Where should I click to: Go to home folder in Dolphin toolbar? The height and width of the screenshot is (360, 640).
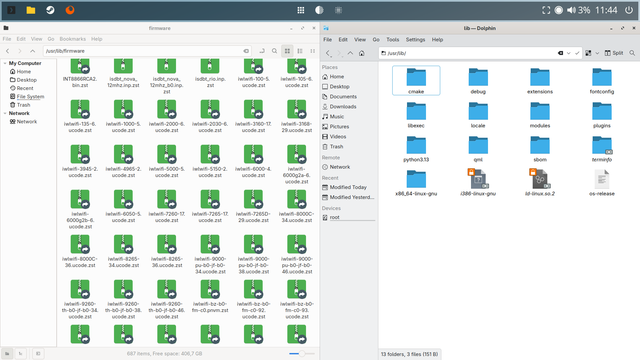(362, 53)
